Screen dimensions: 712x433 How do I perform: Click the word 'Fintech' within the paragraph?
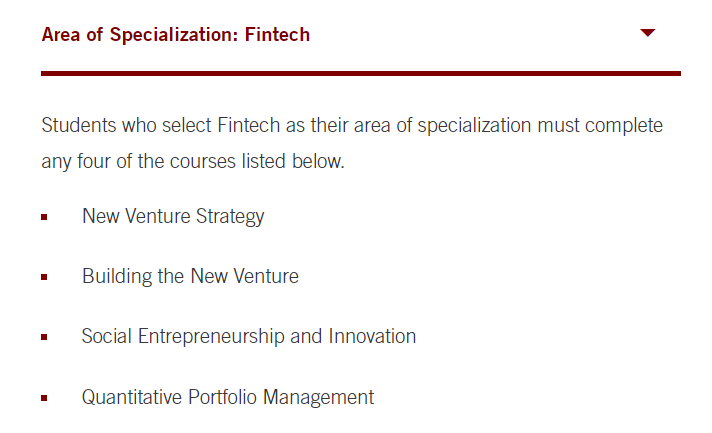tap(248, 125)
